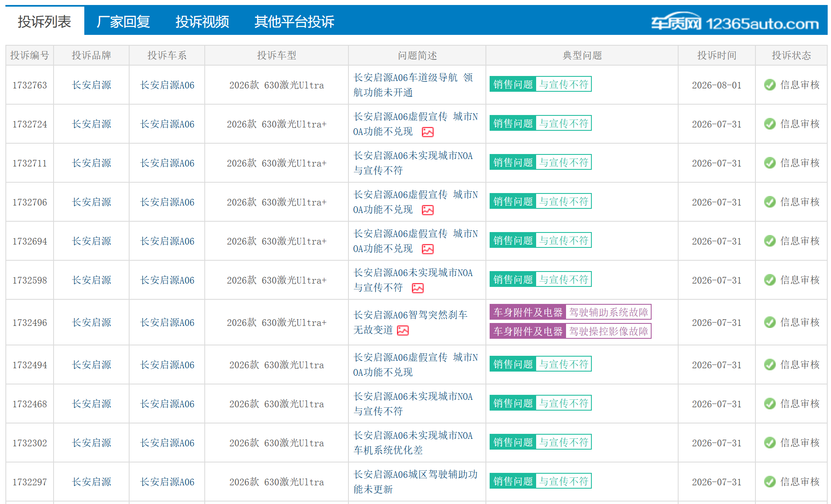Click 投诉品牌 column header
Viewport: 831px width, 504px height.
click(91, 55)
